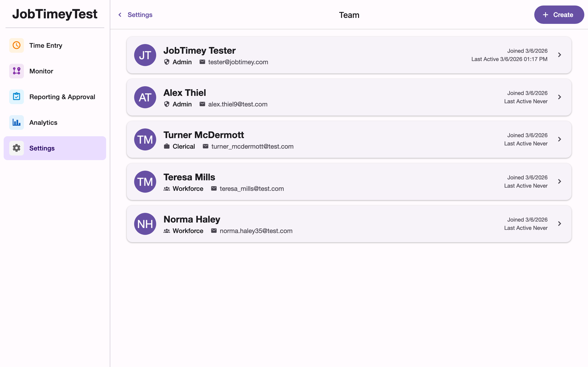Image resolution: width=588 pixels, height=367 pixels.
Task: Open the Teresa Mills member card
Action: coord(340,182)
